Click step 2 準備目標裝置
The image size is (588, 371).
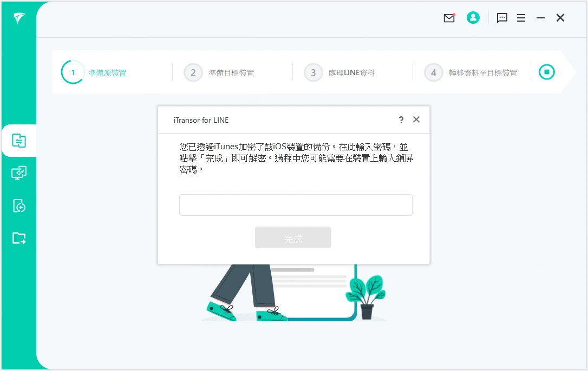click(219, 72)
